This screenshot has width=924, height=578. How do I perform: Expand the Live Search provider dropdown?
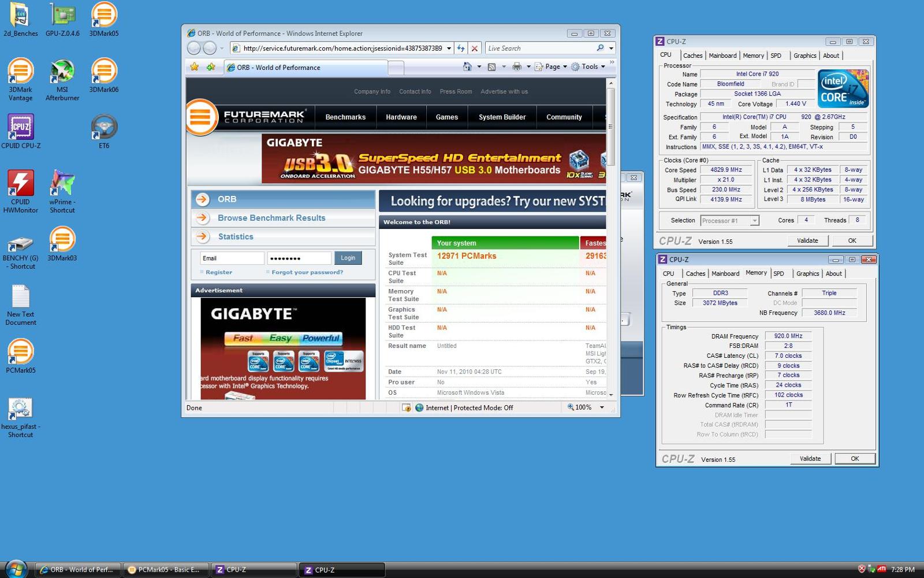[x=611, y=49]
